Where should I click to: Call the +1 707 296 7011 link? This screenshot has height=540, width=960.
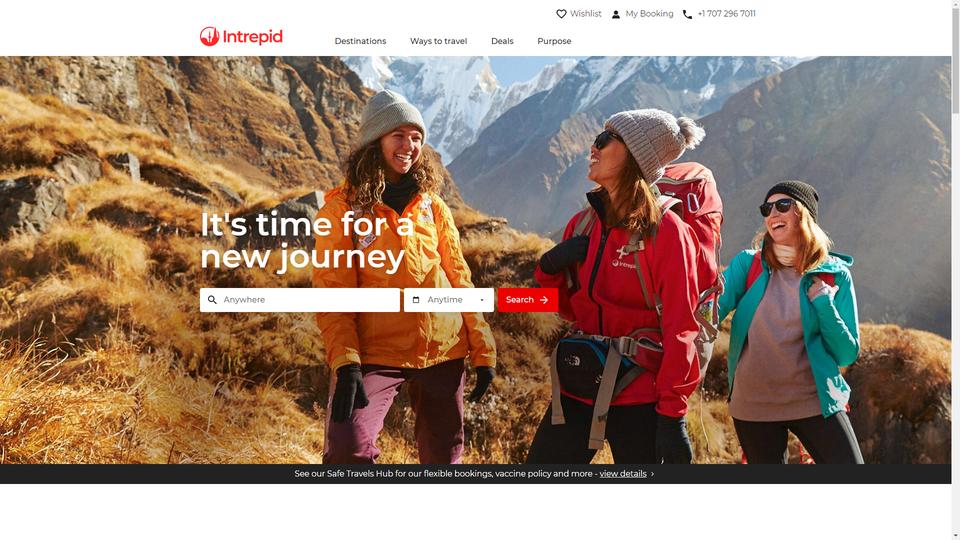coord(726,13)
